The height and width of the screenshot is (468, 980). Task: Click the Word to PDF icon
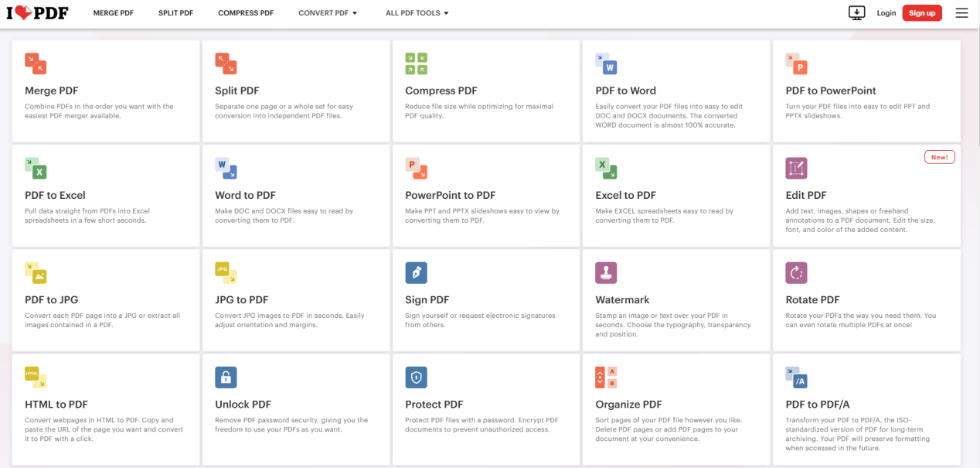point(226,168)
